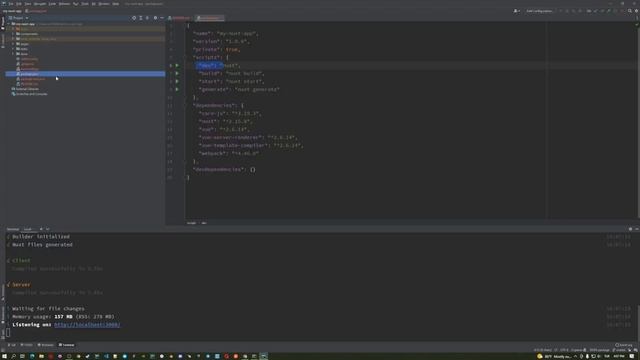640x360 pixels.
Task: Expand the pages folder
Action: coord(13,44)
